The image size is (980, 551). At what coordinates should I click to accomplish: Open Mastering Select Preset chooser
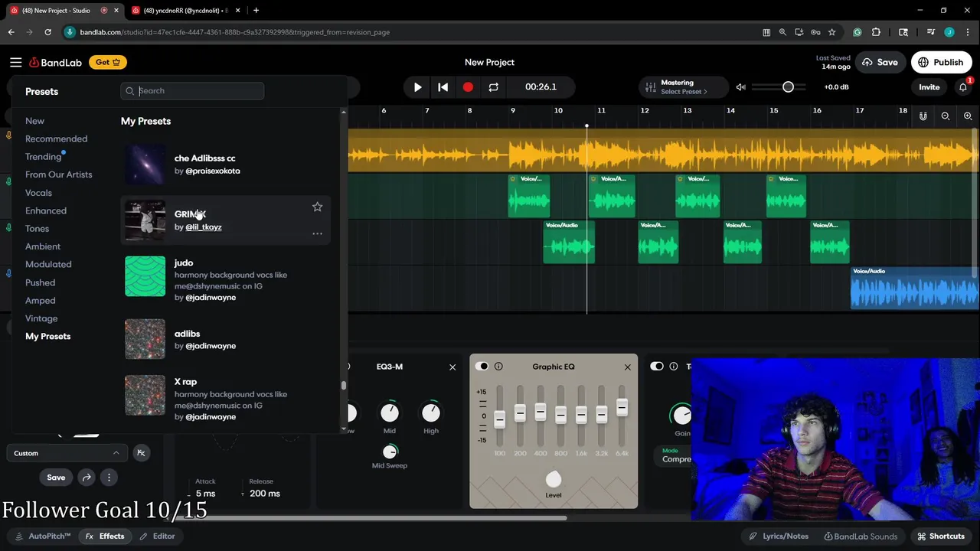tap(684, 92)
